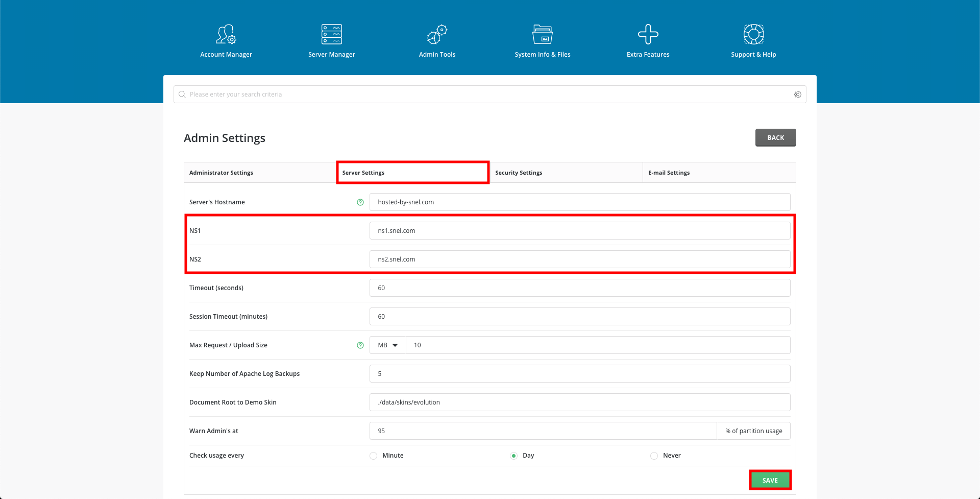
Task: Click the '% of partition usage' text
Action: coord(754,431)
